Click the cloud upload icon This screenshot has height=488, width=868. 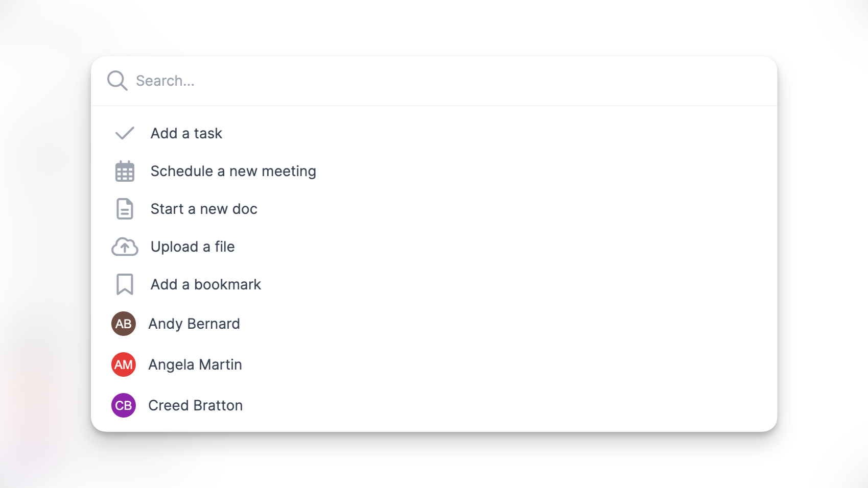(x=125, y=247)
